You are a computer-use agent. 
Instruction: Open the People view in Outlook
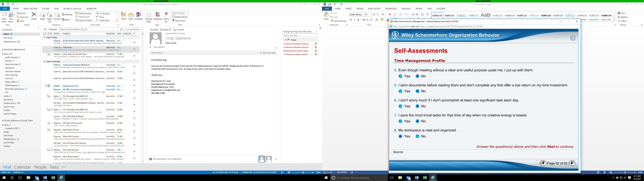point(40,167)
